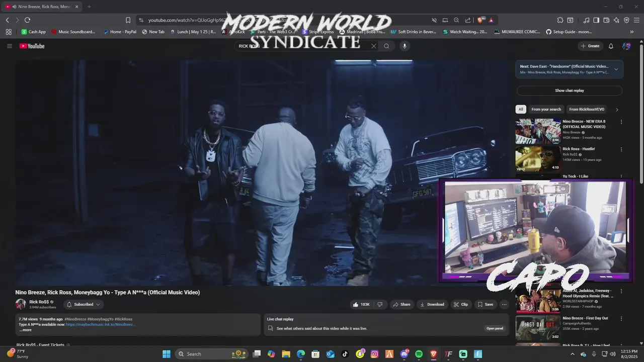
Task: Click the Create button
Action: 590,46
